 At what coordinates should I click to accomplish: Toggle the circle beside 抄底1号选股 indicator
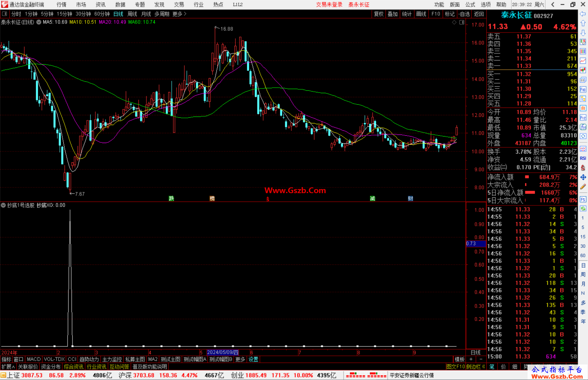(x=3, y=205)
